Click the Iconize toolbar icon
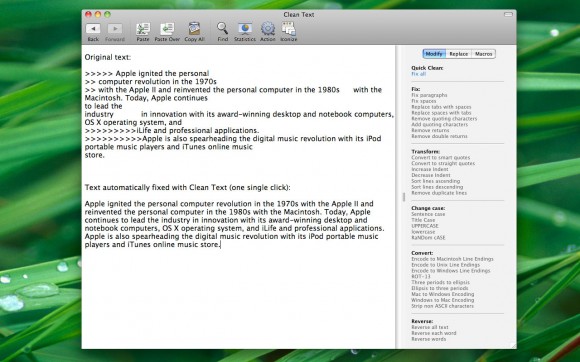 click(x=289, y=28)
